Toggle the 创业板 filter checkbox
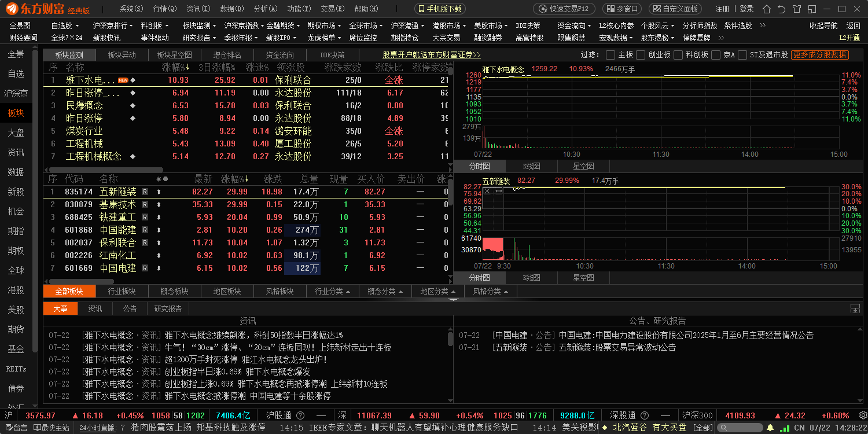The image size is (868, 434). pyautogui.click(x=639, y=55)
